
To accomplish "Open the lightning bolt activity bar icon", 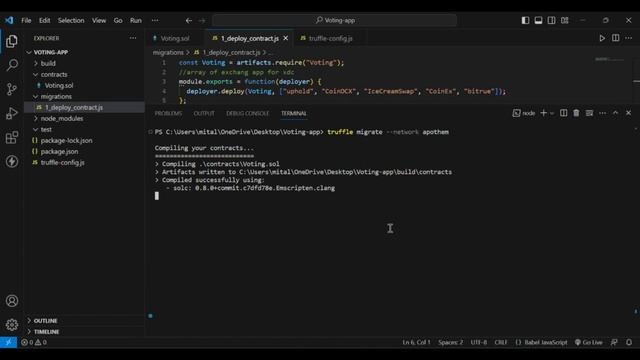I will tap(12, 161).
